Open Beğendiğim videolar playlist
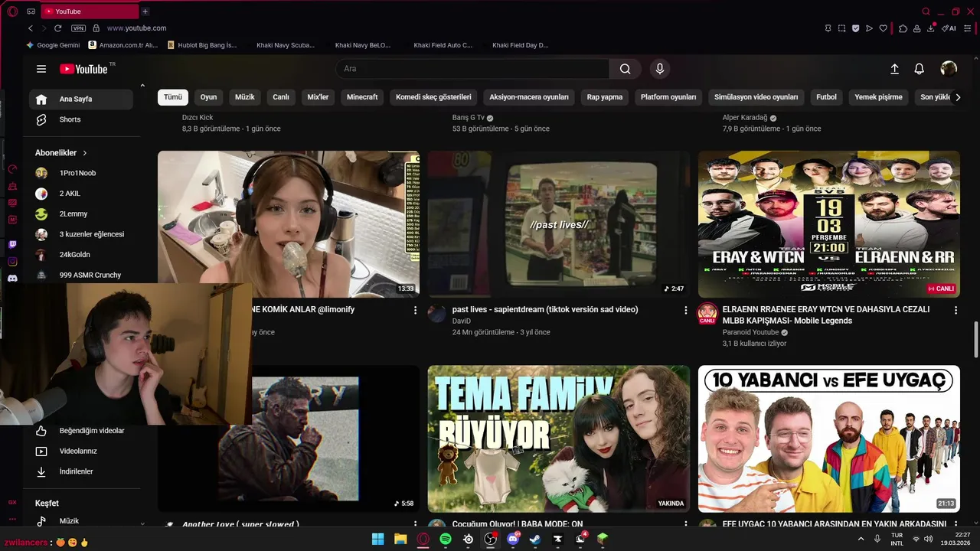 pyautogui.click(x=81, y=431)
